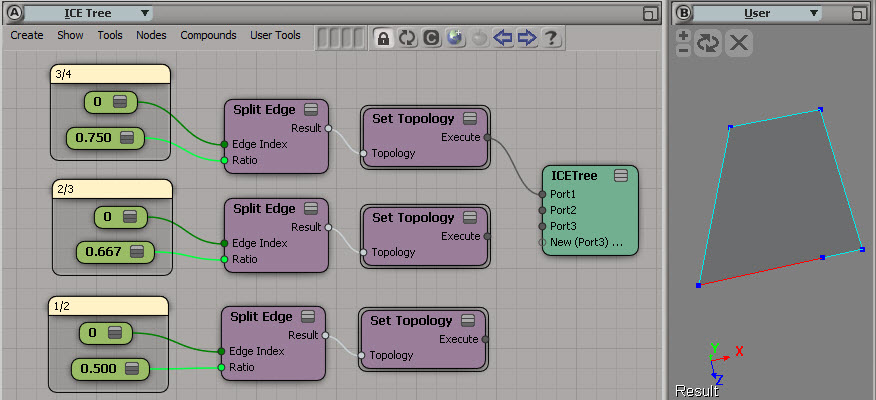The height and width of the screenshot is (400, 876).
Task: Click the refresh icon in the ICE Tree toolbar
Action: [x=407, y=38]
